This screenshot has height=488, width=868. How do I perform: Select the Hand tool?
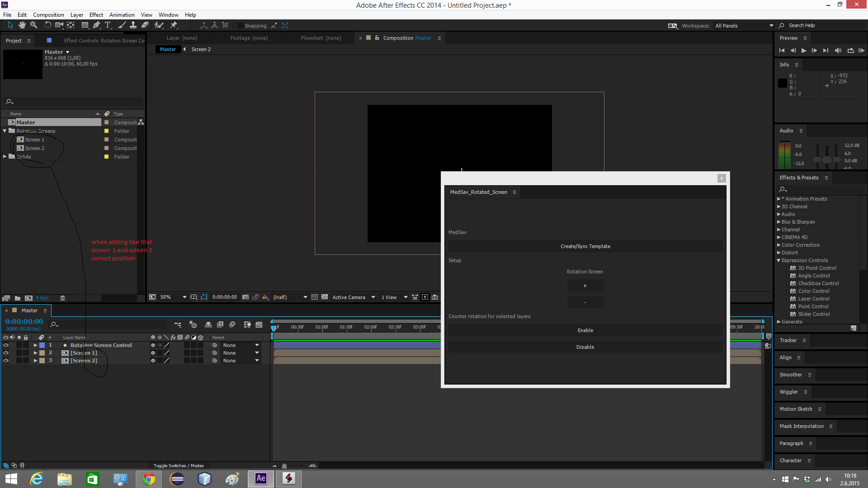coord(22,25)
